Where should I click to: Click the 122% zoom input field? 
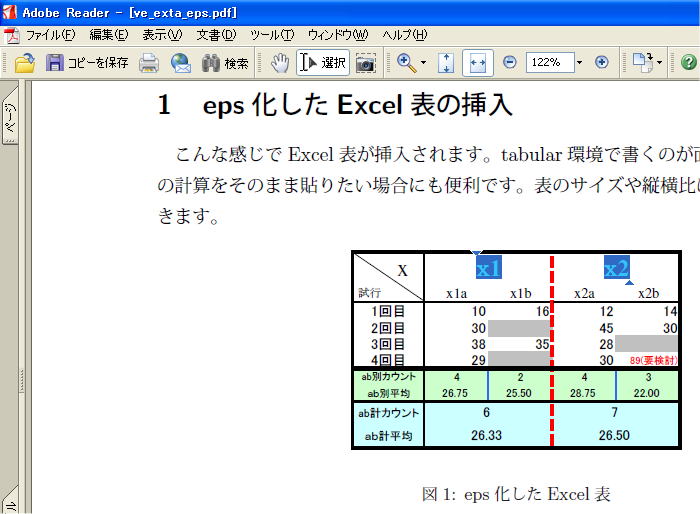point(550,62)
